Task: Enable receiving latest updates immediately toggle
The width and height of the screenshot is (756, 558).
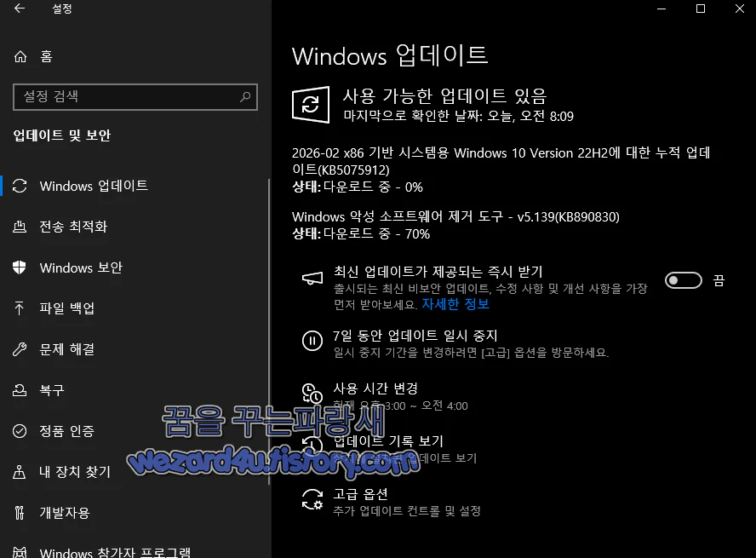Action: click(683, 279)
